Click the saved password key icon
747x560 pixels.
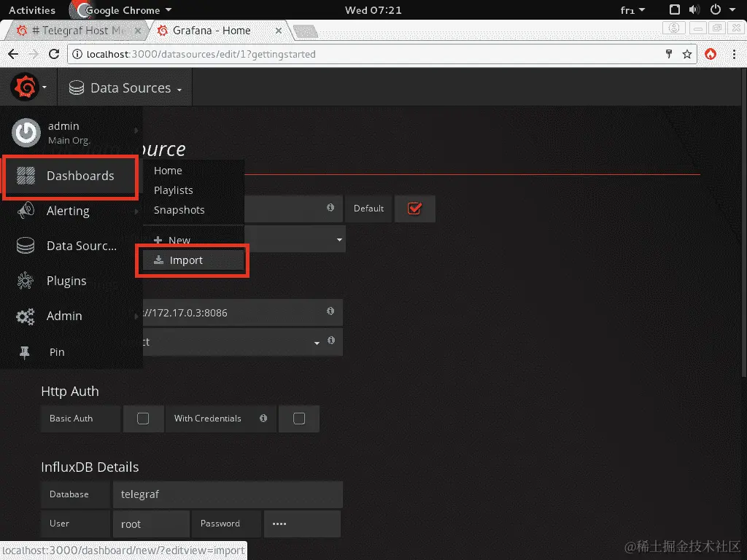pyautogui.click(x=669, y=54)
